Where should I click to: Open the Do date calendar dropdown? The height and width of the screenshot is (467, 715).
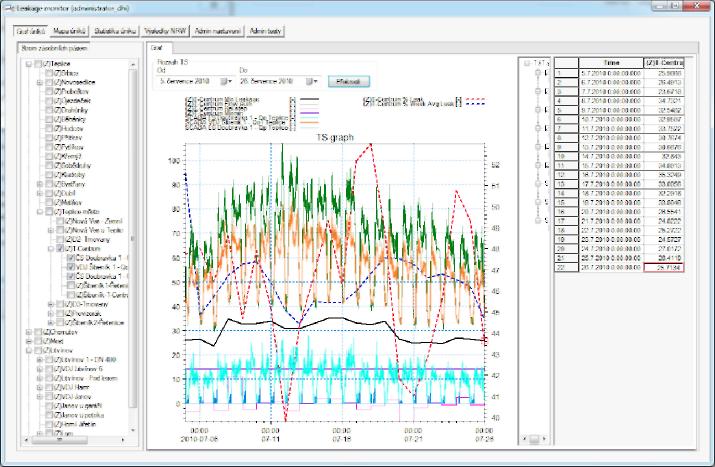tap(312, 82)
